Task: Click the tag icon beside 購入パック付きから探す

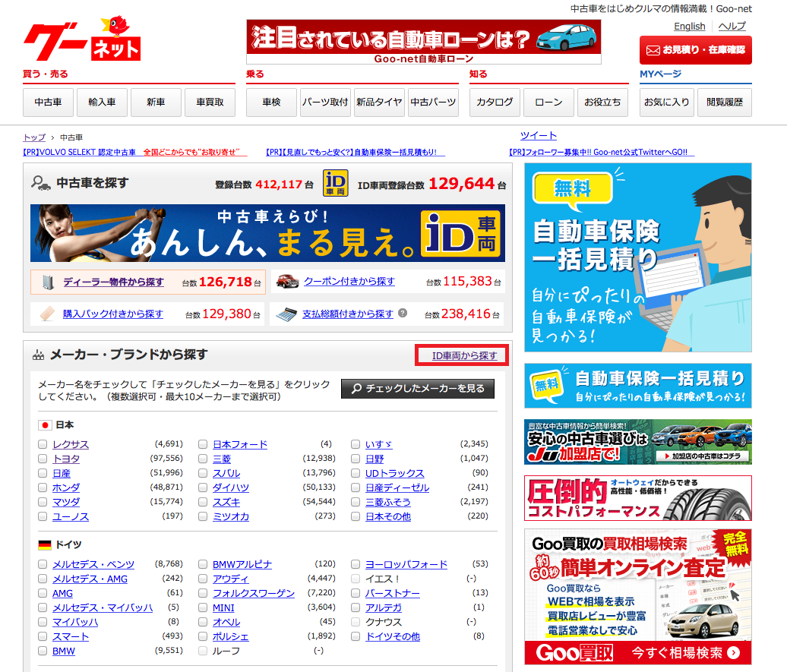Action: pos(47,314)
